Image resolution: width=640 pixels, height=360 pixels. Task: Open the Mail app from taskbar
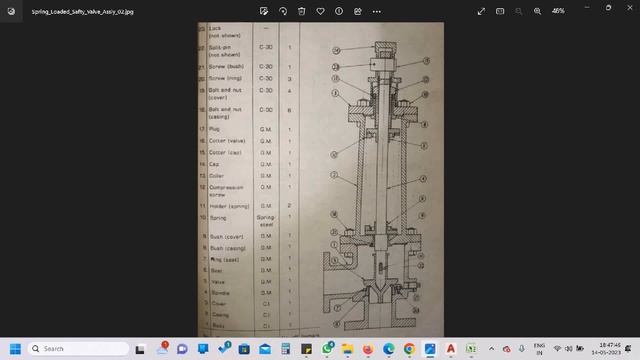265,349
